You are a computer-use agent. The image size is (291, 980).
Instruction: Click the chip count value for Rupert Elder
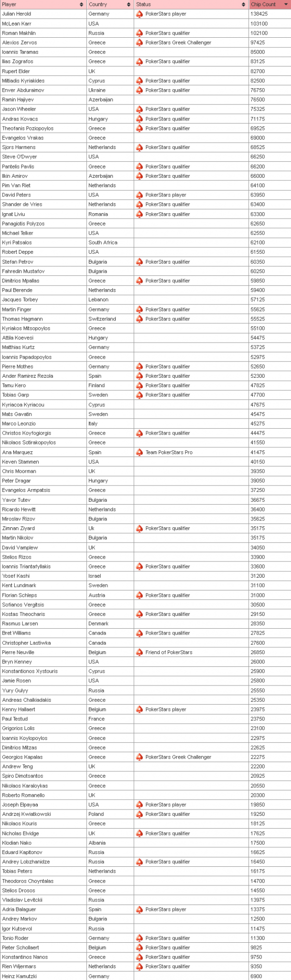click(256, 71)
